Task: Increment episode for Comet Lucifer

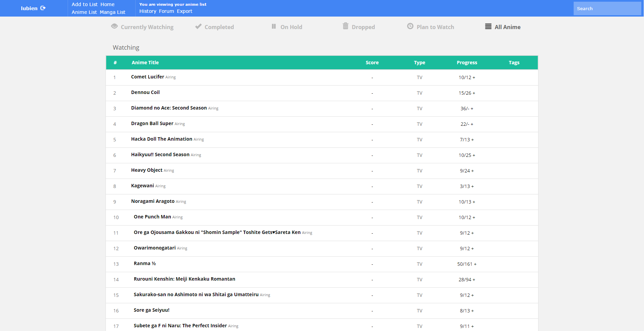Action: tap(474, 77)
